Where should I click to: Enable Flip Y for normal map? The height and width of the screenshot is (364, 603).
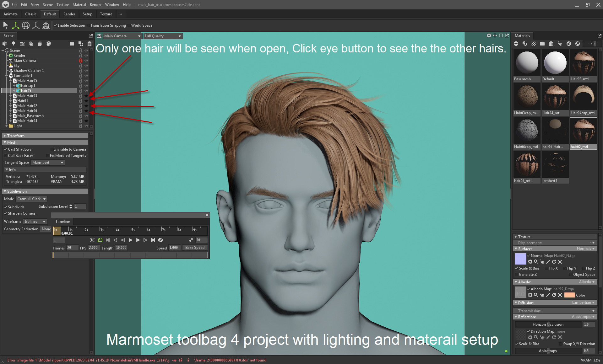tap(565, 268)
